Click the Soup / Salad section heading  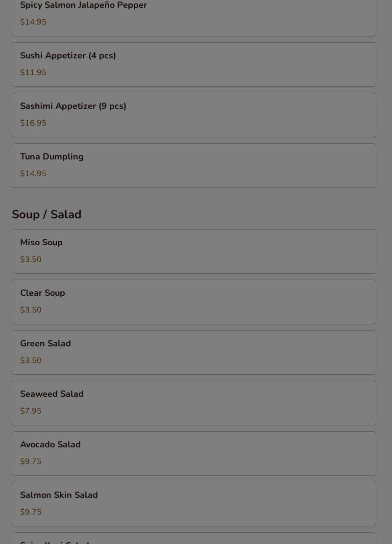tap(47, 215)
